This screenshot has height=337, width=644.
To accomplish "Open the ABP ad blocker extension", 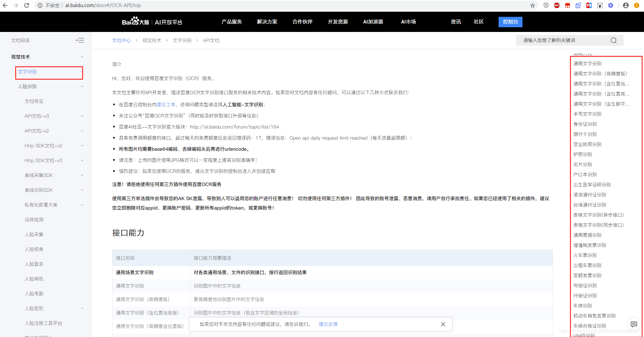I will coord(557,5).
